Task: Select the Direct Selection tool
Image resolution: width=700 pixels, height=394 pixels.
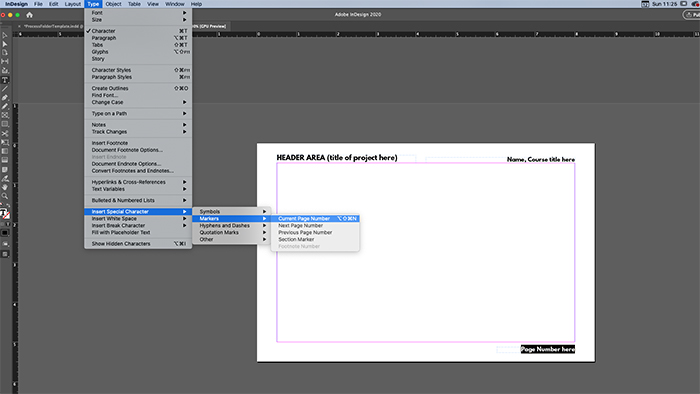Action: coord(5,44)
